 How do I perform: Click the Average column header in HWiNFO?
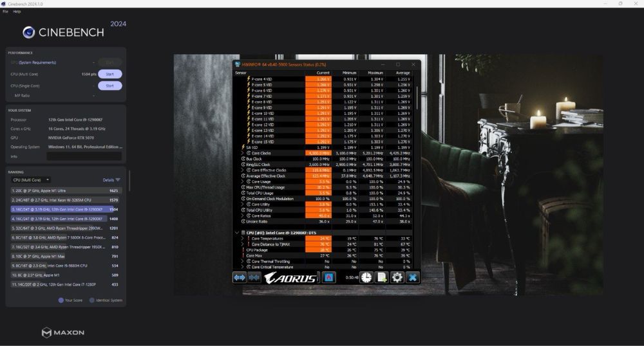tap(403, 73)
